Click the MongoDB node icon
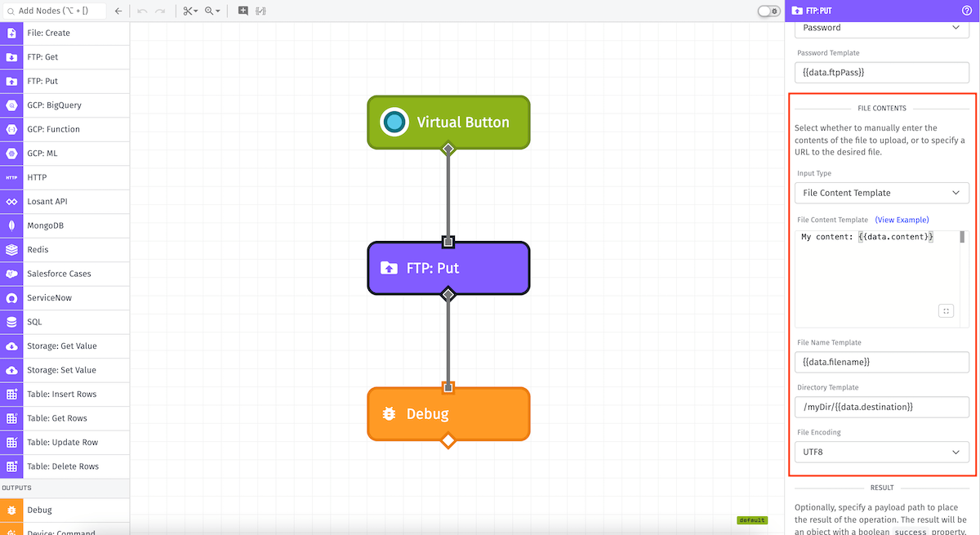 pos(11,225)
